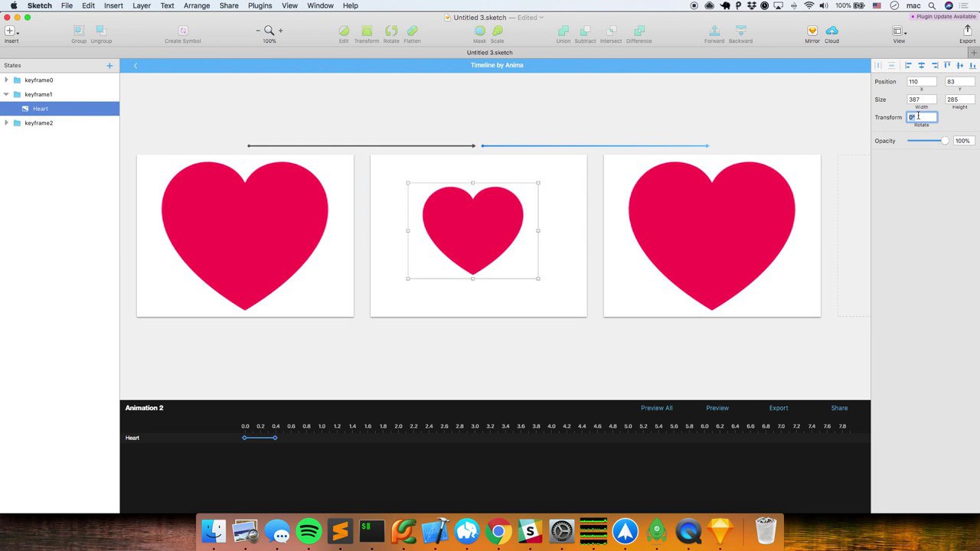Apply the Union boolean operation

pyautogui.click(x=563, y=31)
